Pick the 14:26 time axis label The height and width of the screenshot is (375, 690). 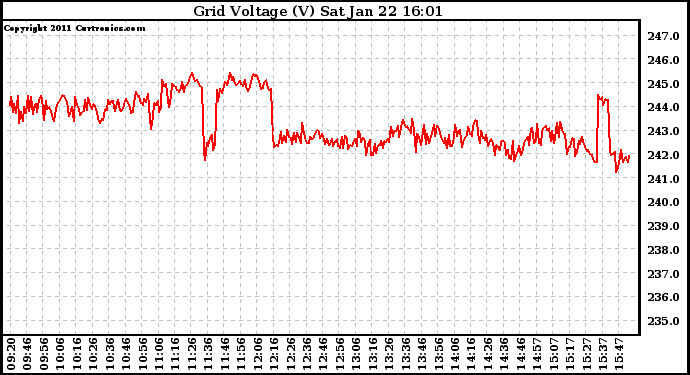(488, 354)
